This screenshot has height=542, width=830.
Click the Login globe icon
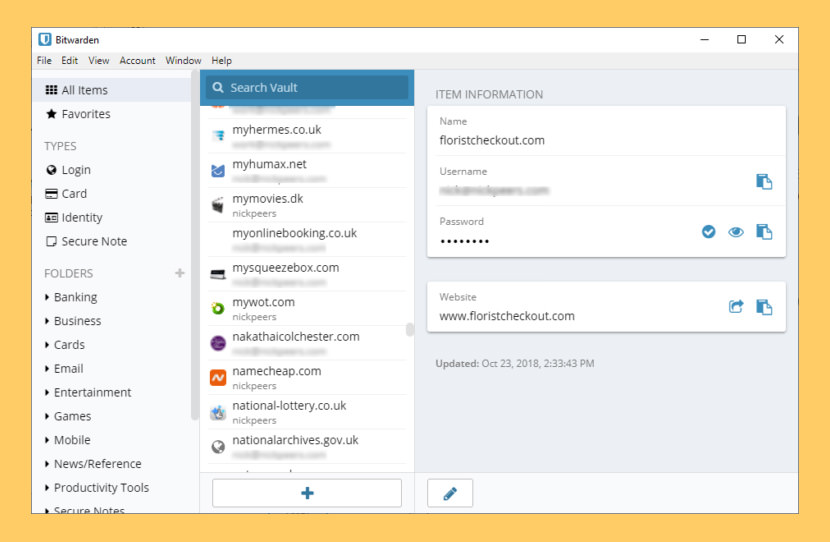(x=51, y=170)
